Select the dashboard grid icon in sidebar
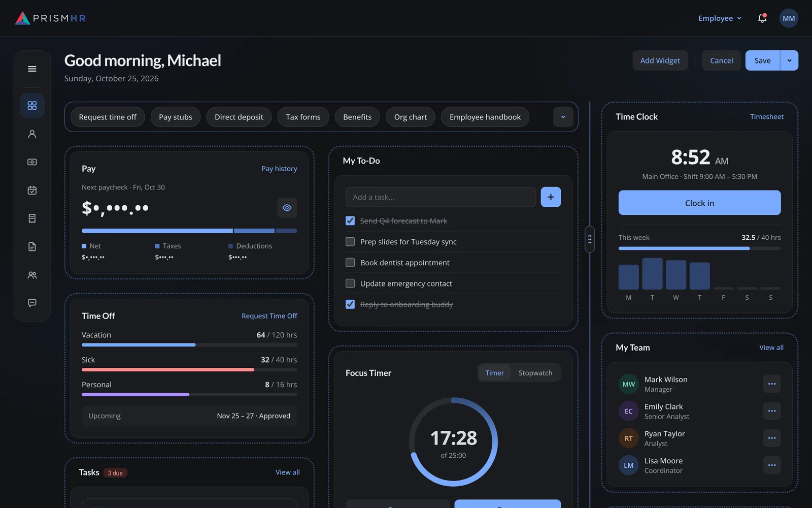Viewport: 812px width, 508px height. point(32,106)
